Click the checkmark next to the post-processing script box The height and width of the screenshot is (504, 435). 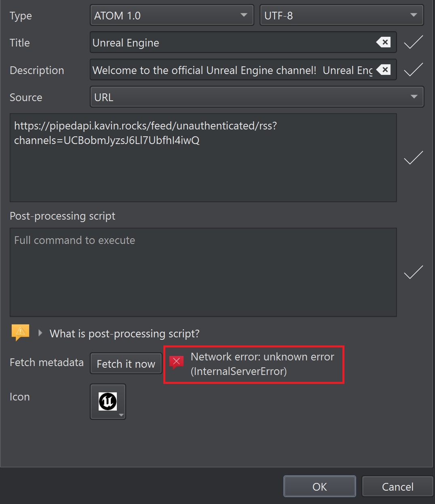pos(413,272)
